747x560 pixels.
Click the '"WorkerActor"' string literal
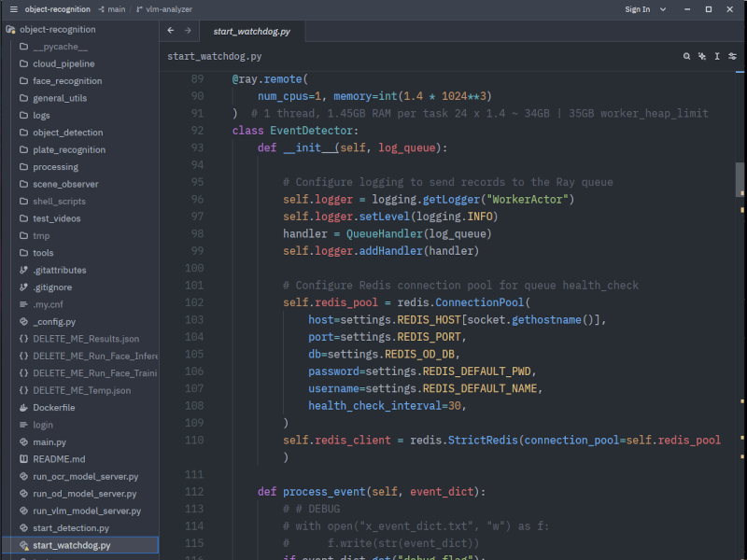coord(528,200)
